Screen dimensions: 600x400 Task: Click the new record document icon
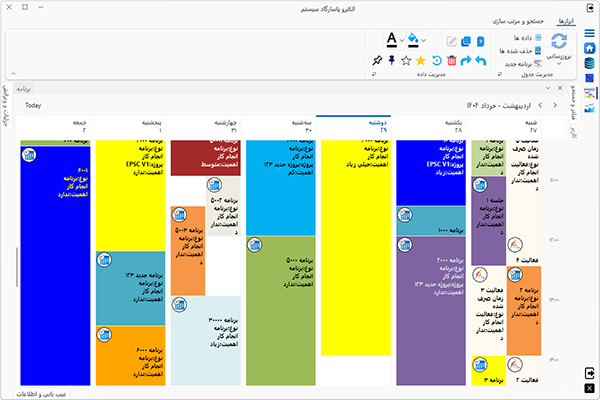481,41
